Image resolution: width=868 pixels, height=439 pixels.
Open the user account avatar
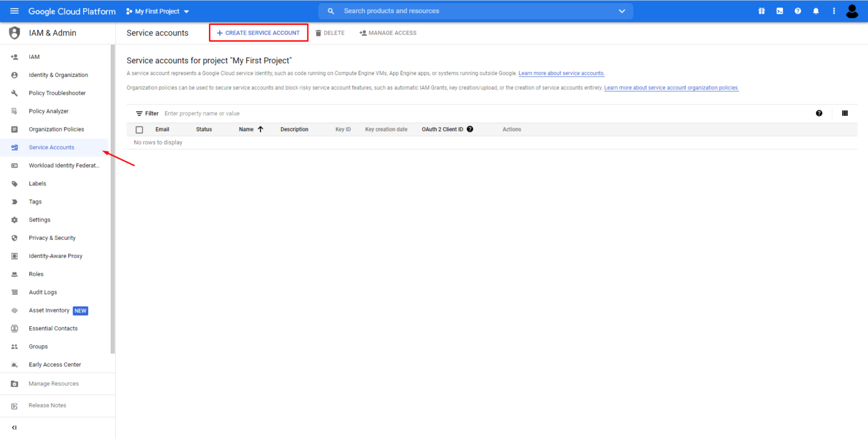pyautogui.click(x=852, y=11)
